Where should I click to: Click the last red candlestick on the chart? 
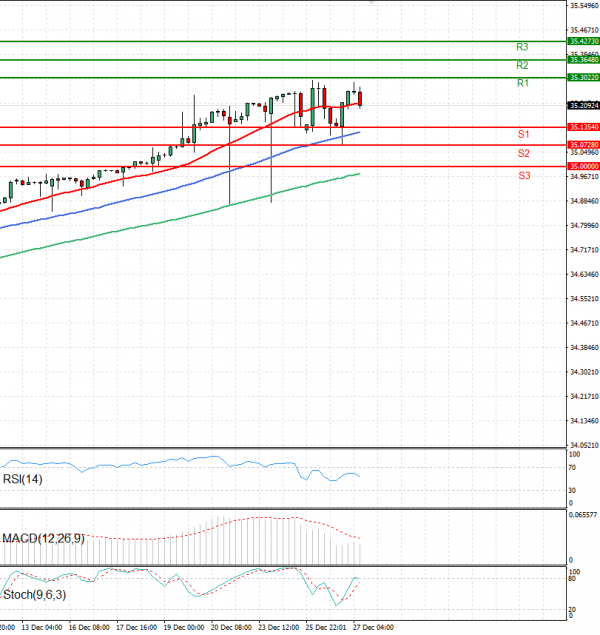pyautogui.click(x=360, y=98)
